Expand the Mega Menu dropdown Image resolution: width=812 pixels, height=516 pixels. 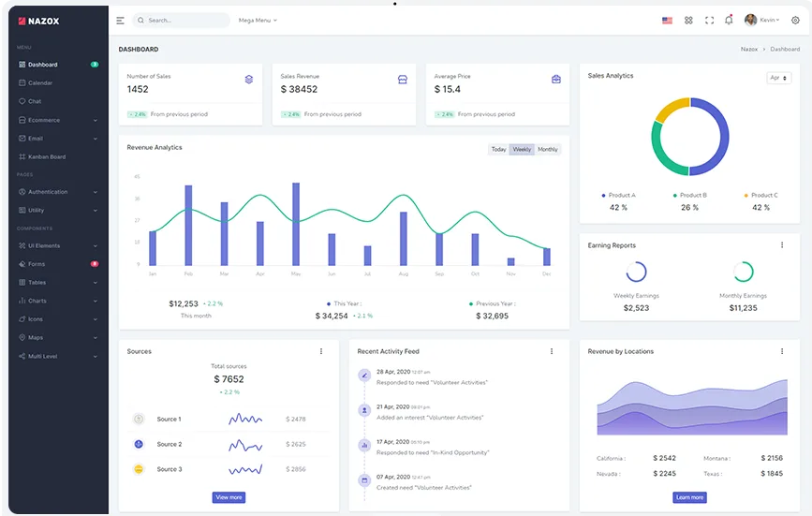[258, 21]
